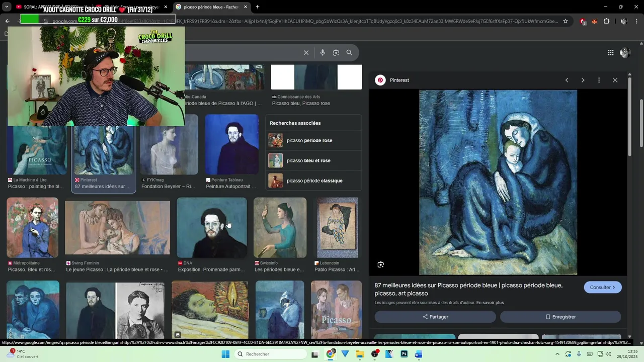Click the Enregistrer button
The width and height of the screenshot is (644, 362).
[560, 317]
